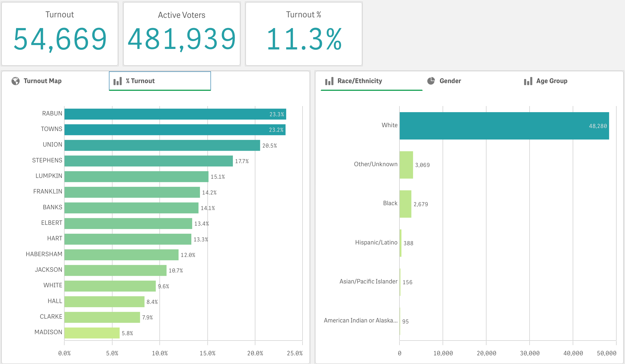
Task: Select the Other/Unknown bar showing 3,069
Action: tap(406, 165)
